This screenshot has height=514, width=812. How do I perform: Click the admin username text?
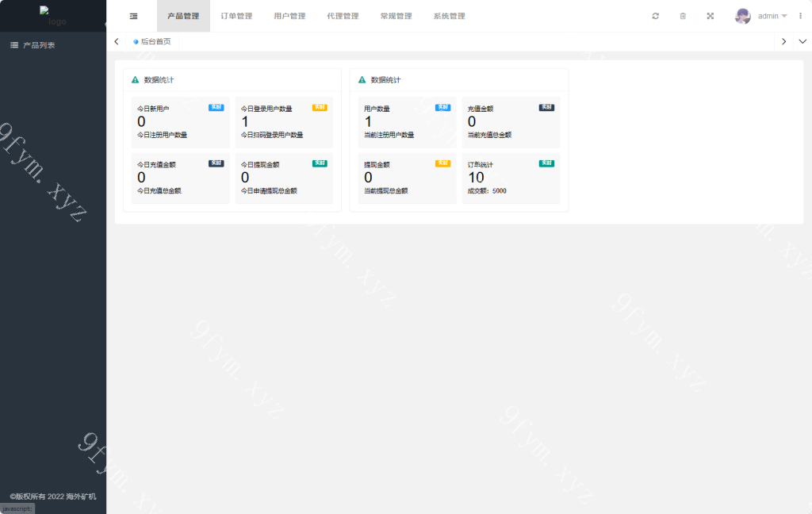768,16
